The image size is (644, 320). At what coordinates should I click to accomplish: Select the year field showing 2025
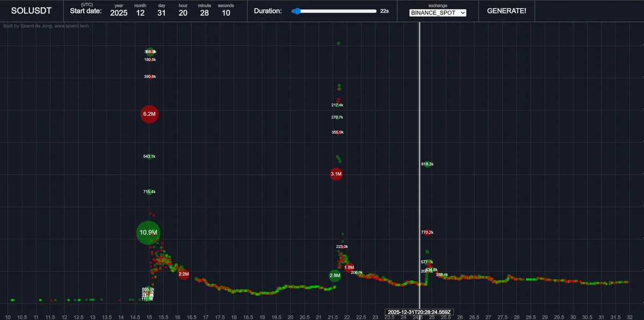click(x=119, y=13)
